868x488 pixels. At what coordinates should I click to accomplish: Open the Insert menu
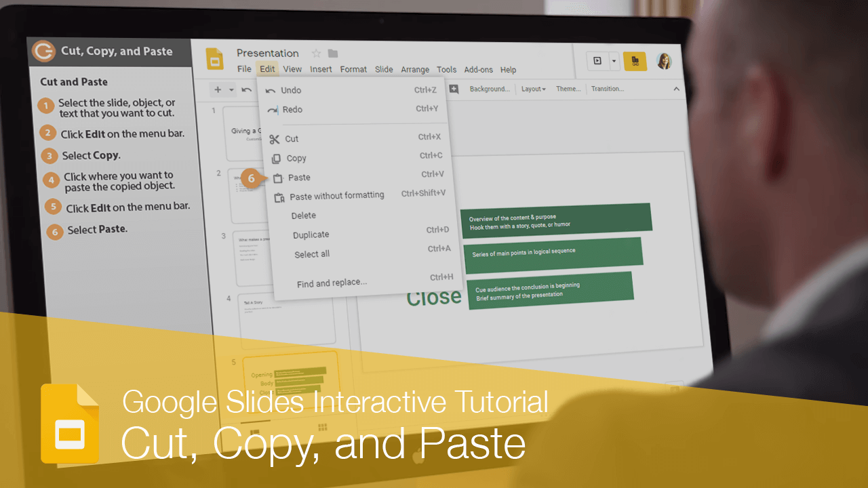coord(321,69)
